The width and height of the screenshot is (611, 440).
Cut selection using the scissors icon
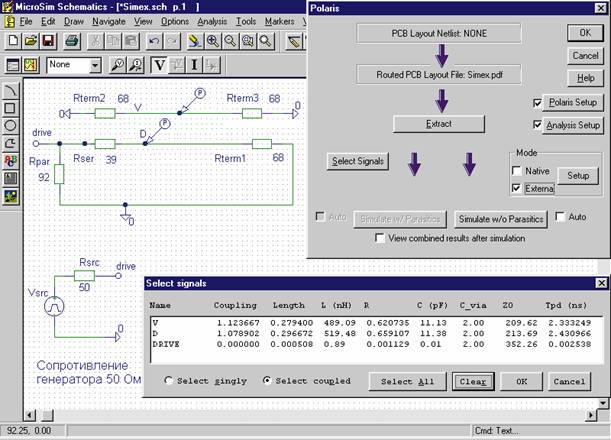coord(96,41)
